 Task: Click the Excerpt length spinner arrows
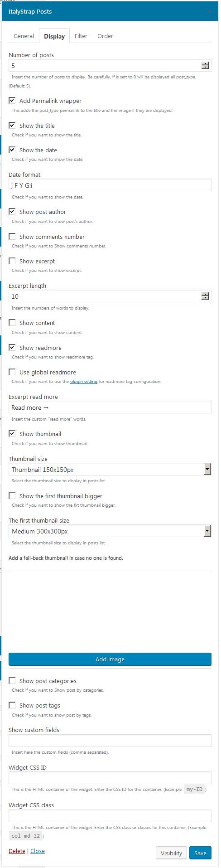(x=205, y=296)
